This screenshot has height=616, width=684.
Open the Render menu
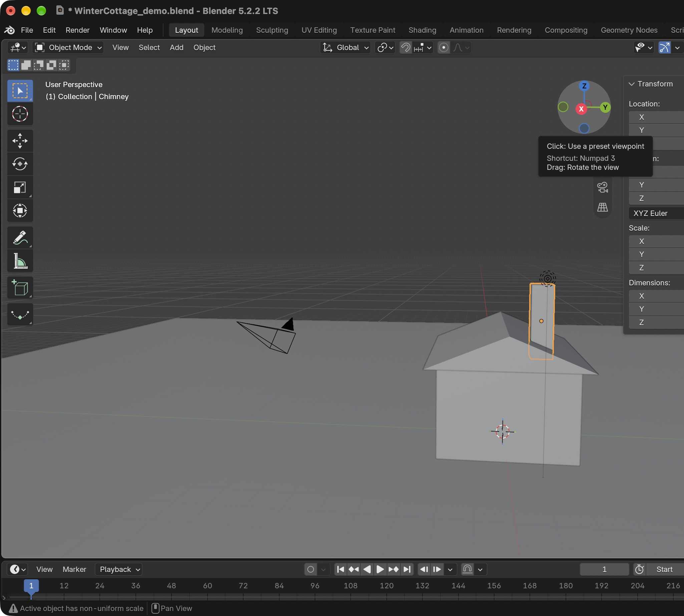click(77, 30)
